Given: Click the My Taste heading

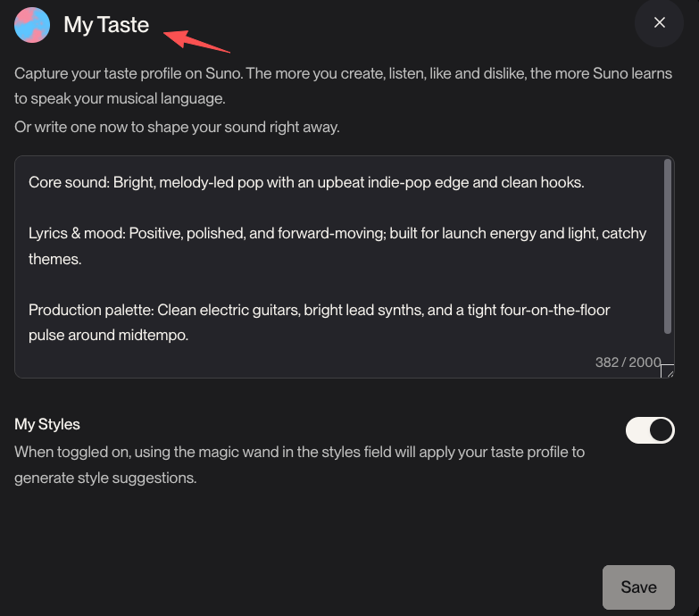Looking at the screenshot, I should coord(106,25).
